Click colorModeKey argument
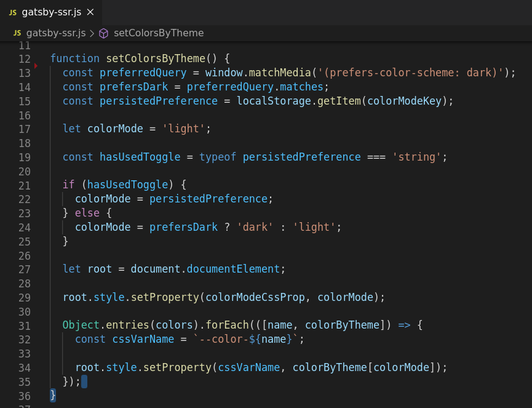 [405, 101]
